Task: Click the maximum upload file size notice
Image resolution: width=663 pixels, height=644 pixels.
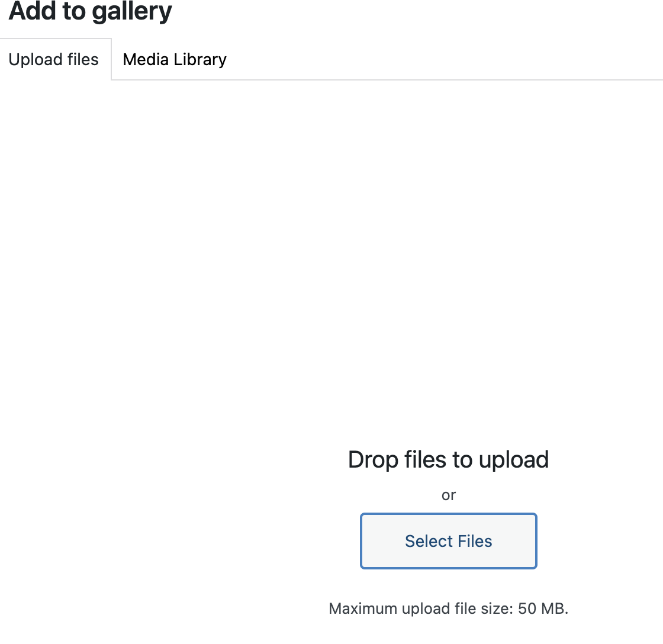Action: 448,608
